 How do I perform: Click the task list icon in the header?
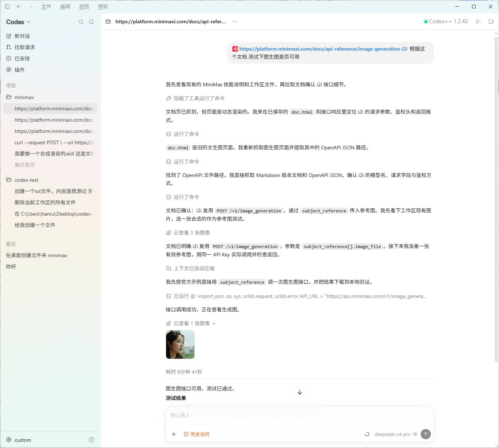(479, 21)
